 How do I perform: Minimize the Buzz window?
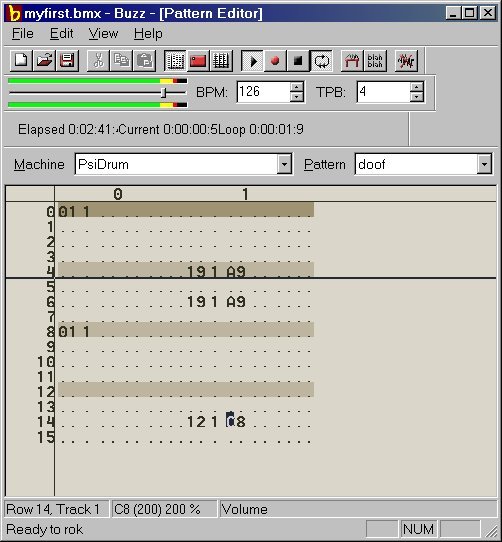click(x=453, y=13)
